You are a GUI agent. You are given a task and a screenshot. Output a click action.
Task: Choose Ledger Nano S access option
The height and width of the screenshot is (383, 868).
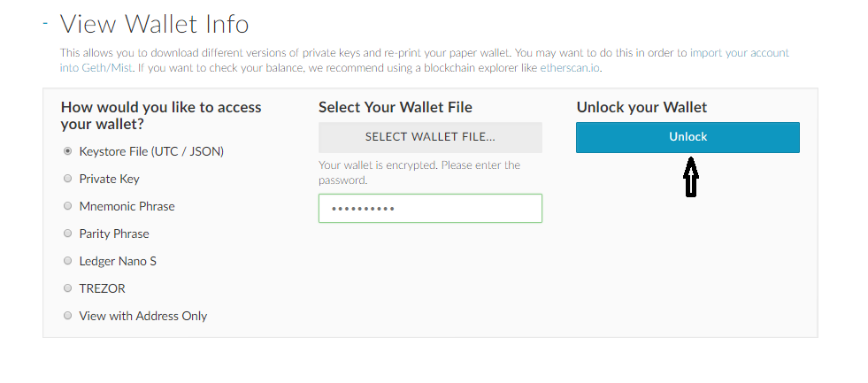68,261
